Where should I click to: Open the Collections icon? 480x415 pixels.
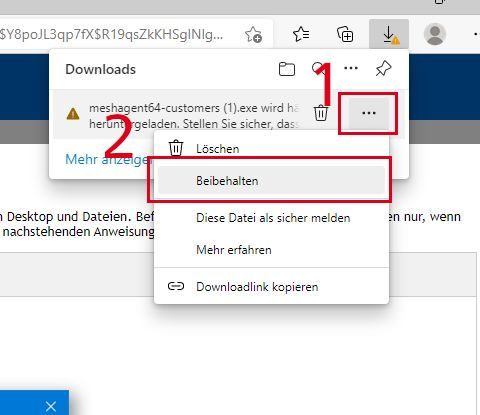click(x=345, y=34)
